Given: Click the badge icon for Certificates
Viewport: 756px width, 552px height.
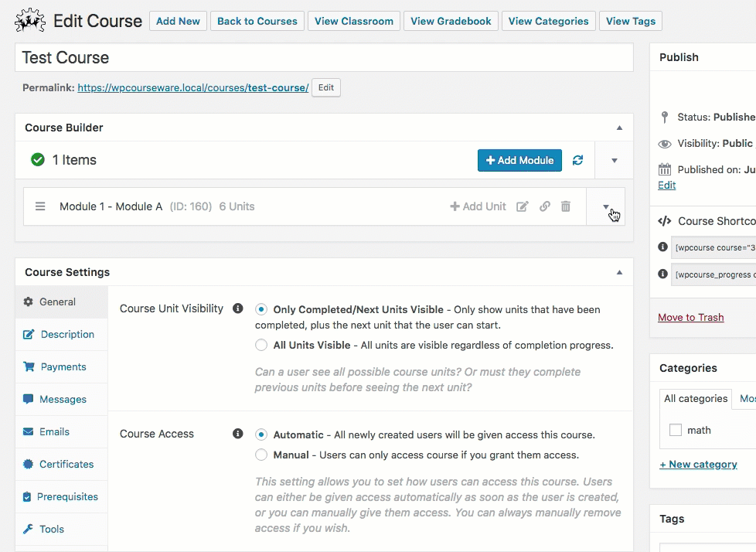Looking at the screenshot, I should tap(29, 464).
